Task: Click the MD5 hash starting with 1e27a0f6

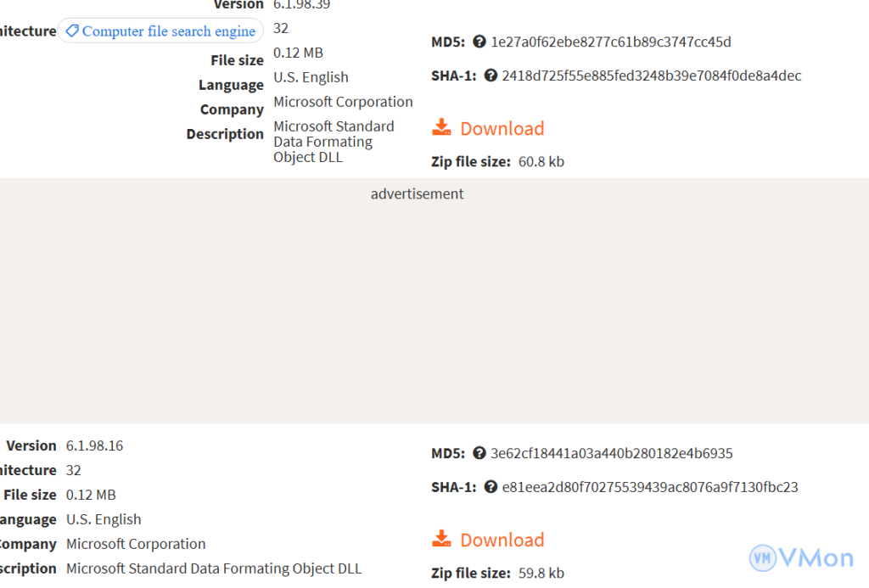Action: 610,42
